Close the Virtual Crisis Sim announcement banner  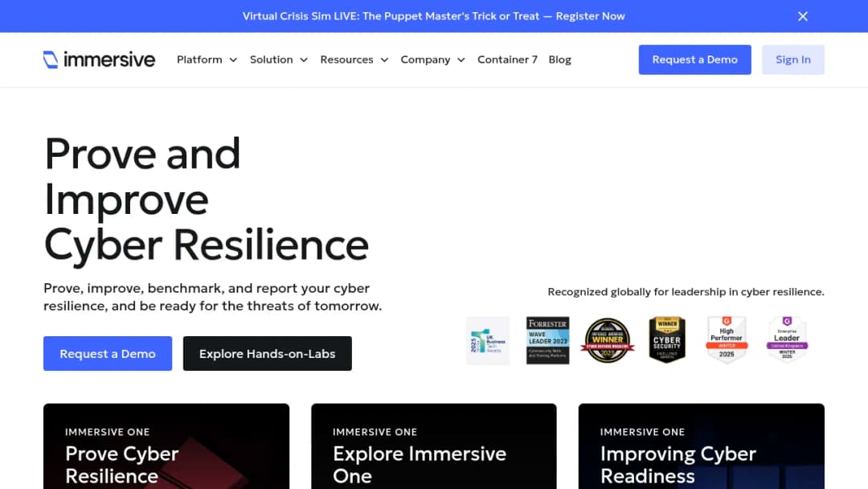803,16
